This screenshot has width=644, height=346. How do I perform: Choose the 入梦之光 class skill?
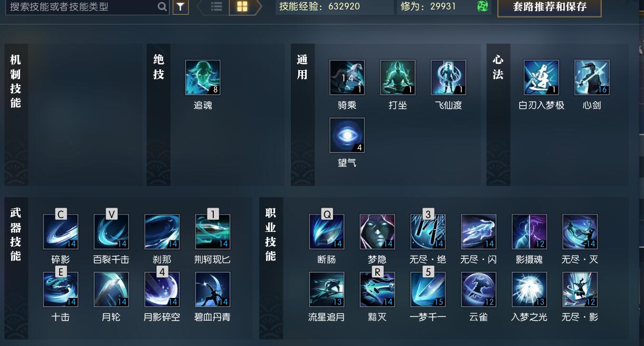(529, 289)
